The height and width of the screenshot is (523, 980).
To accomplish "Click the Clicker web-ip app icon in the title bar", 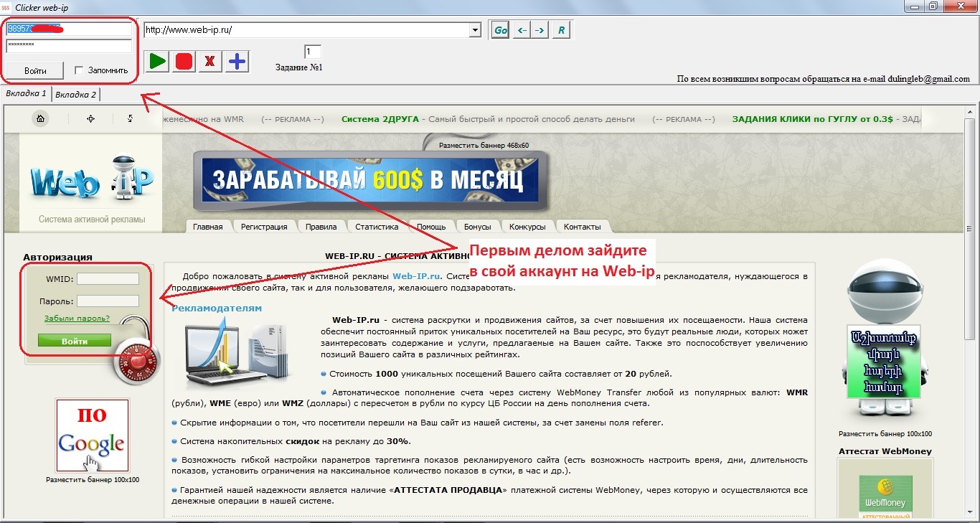I will (x=7, y=6).
